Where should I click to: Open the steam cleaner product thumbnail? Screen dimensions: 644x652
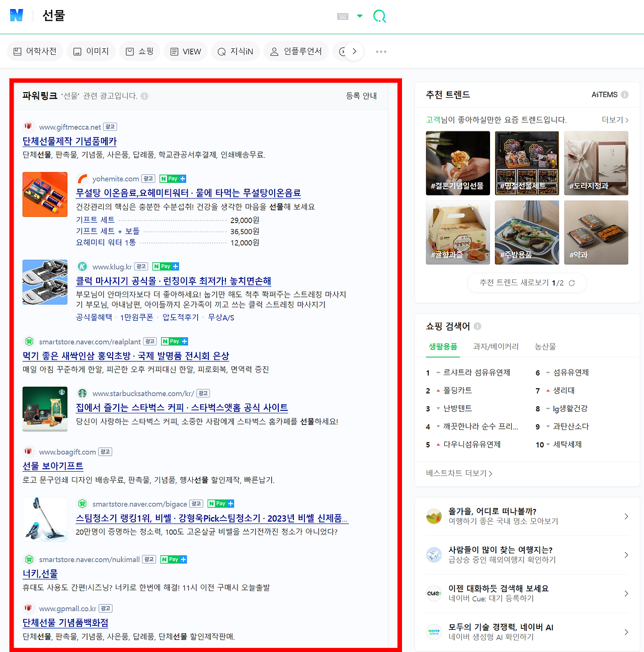coord(45,519)
